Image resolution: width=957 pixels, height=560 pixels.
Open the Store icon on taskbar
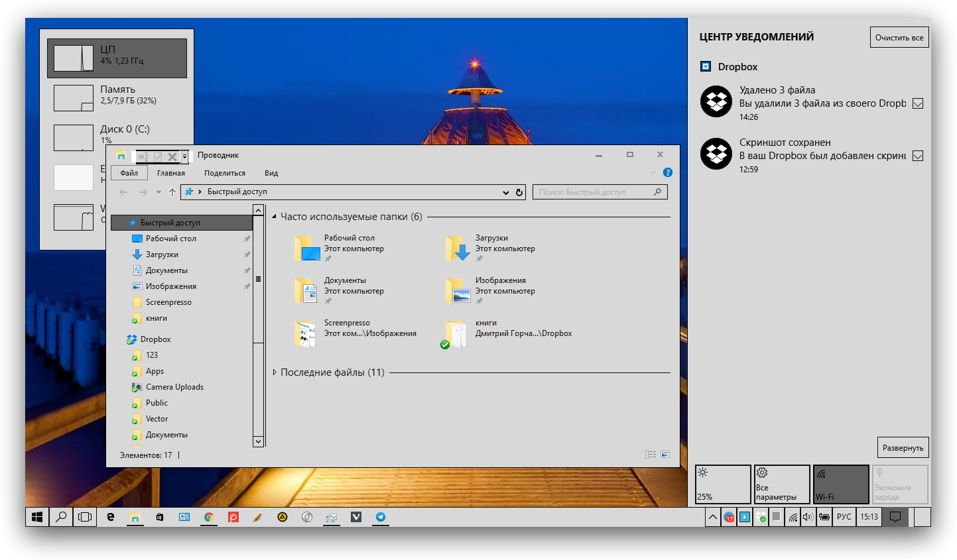[160, 517]
